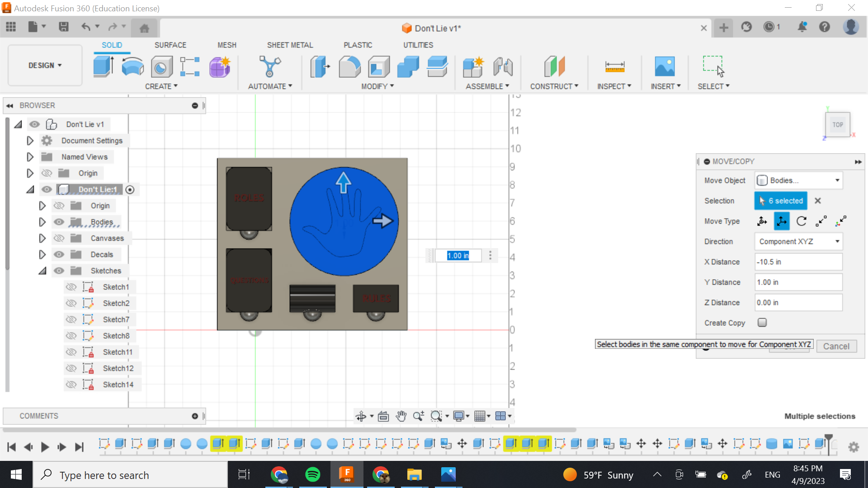Clear the 6 selected selection
The image size is (868, 488).
pyautogui.click(x=818, y=201)
